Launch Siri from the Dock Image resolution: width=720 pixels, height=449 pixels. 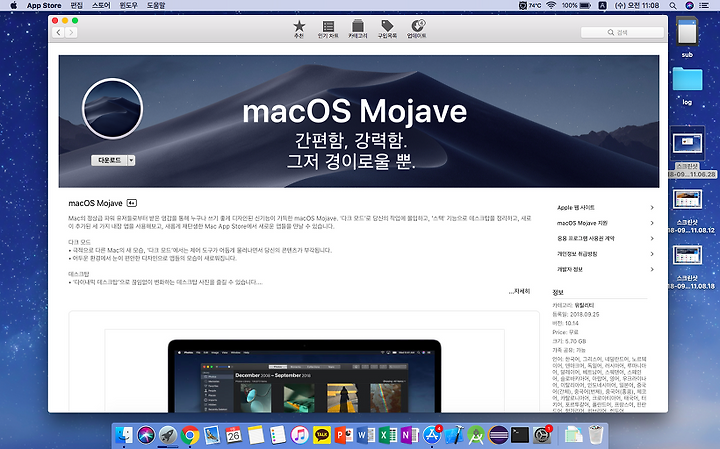[146, 435]
